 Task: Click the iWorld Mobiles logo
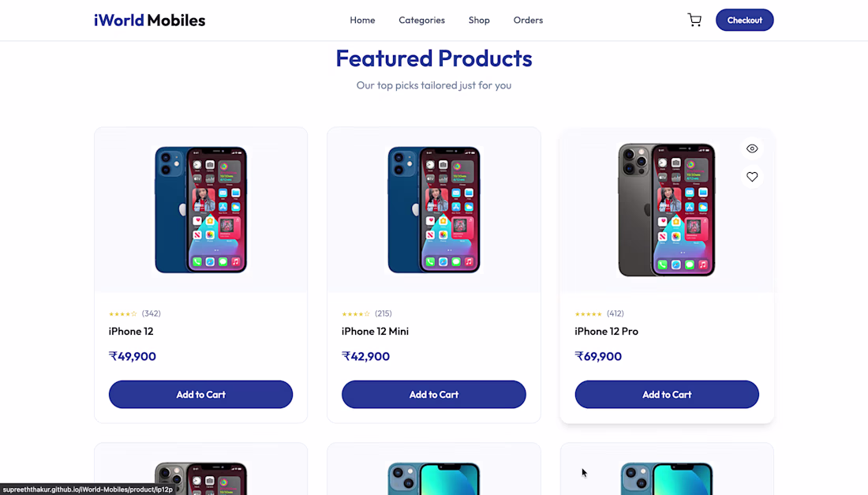149,20
